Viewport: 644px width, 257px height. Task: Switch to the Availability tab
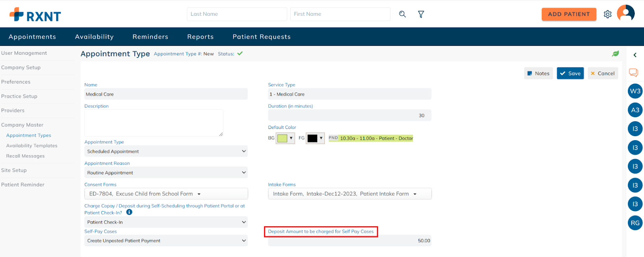[94, 37]
